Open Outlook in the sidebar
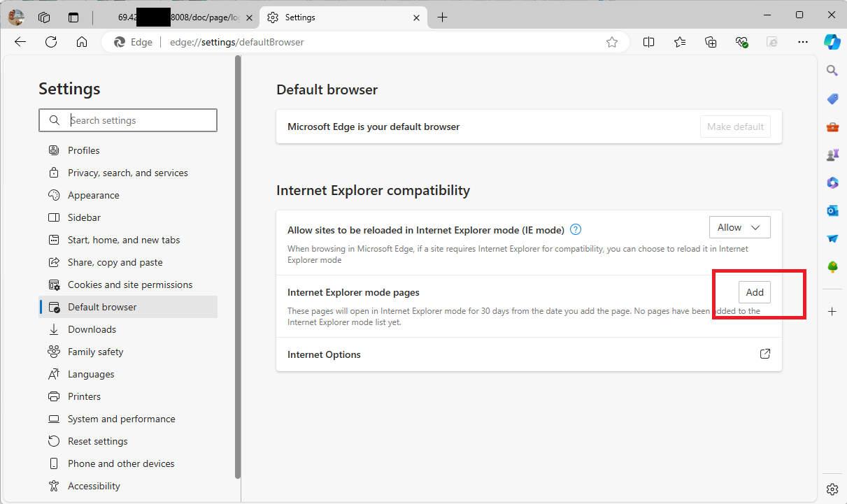Viewport: 847px width, 504px height. click(x=832, y=210)
